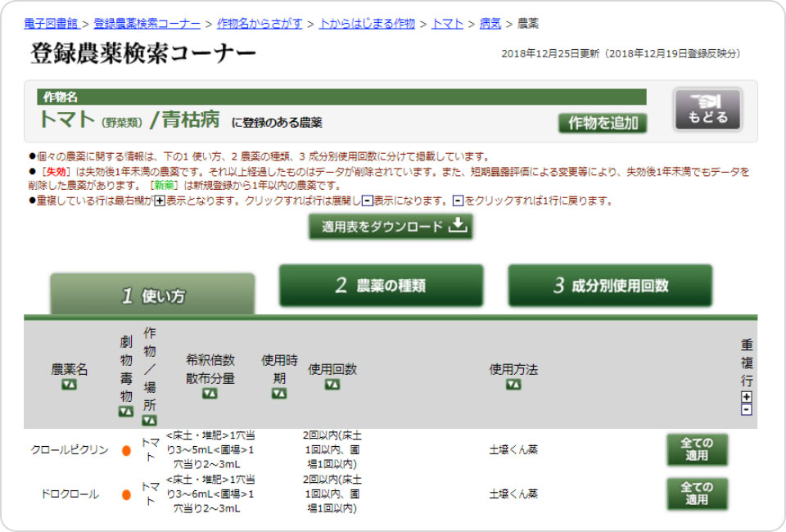Click the 2018年12月25日更新 date text
This screenshot has width=786, height=532.
(550, 53)
